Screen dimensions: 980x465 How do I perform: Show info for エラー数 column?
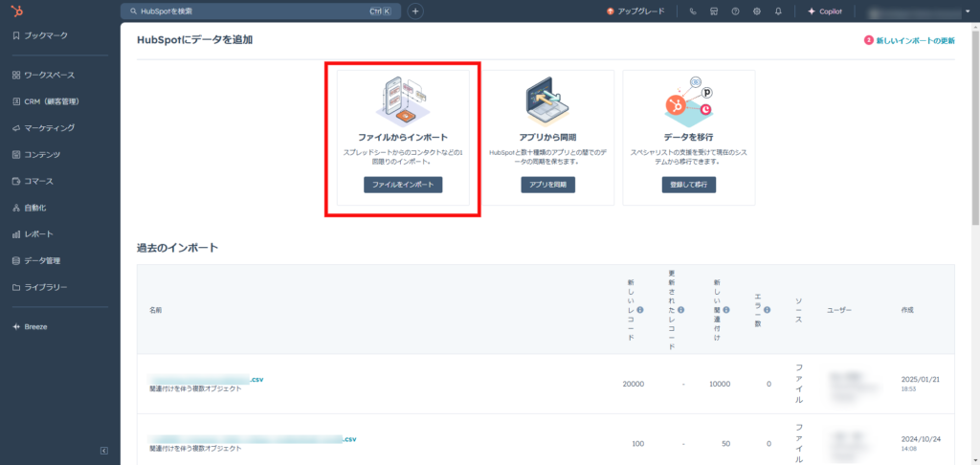pos(767,309)
